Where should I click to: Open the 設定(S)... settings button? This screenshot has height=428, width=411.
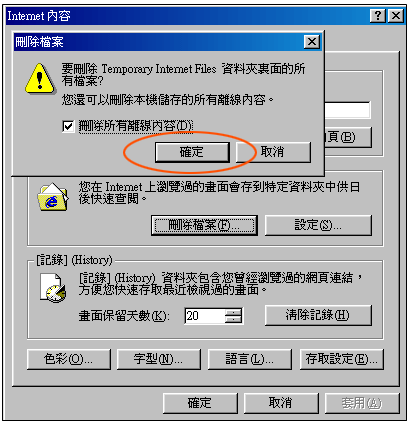tap(318, 225)
